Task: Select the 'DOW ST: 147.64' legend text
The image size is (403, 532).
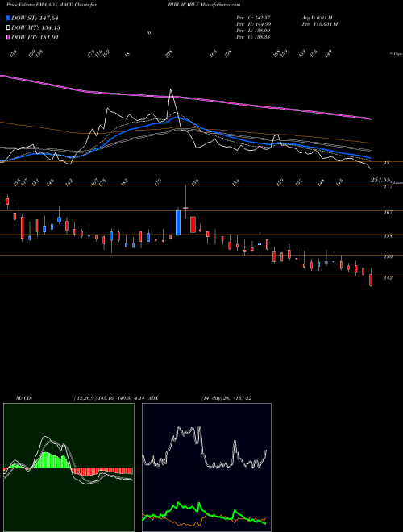Action: (35, 19)
